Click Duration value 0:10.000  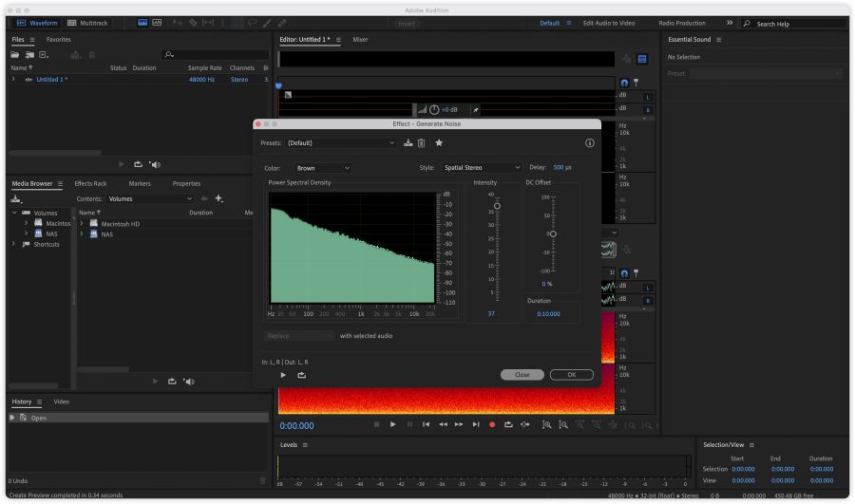point(548,314)
